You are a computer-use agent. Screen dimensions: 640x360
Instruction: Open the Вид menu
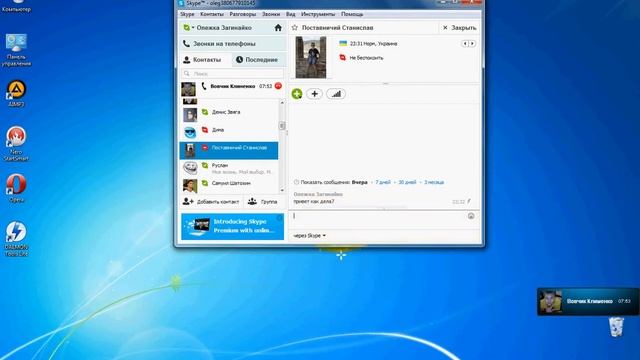click(x=291, y=14)
